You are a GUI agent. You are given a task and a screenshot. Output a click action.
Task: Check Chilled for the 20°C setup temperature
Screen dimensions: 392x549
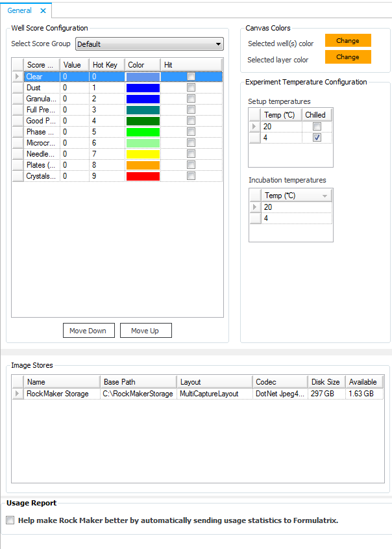(317, 127)
